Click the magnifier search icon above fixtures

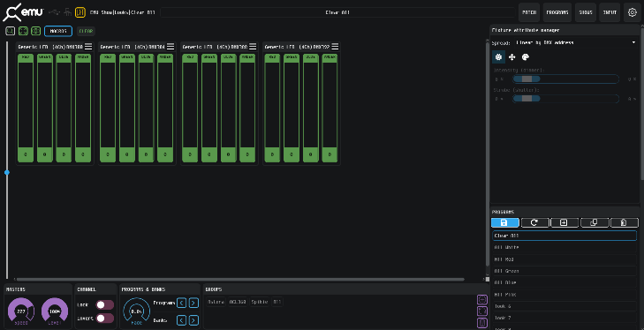[11, 31]
